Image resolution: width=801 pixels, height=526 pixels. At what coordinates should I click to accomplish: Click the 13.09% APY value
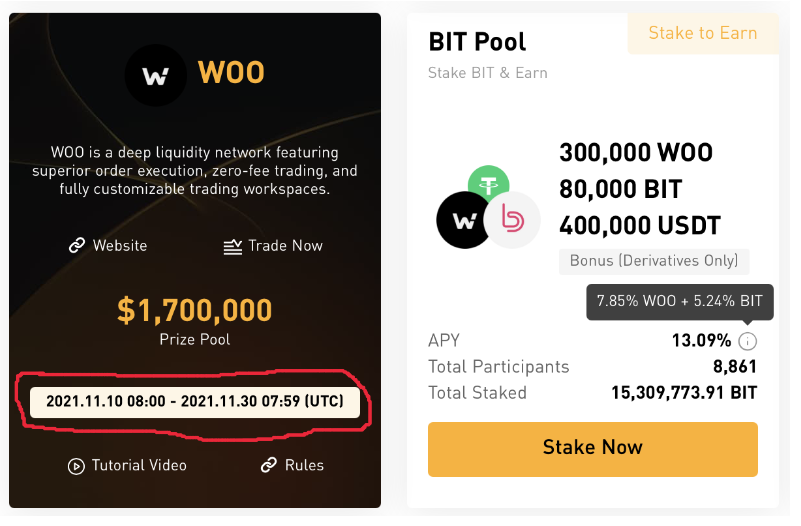click(x=701, y=340)
